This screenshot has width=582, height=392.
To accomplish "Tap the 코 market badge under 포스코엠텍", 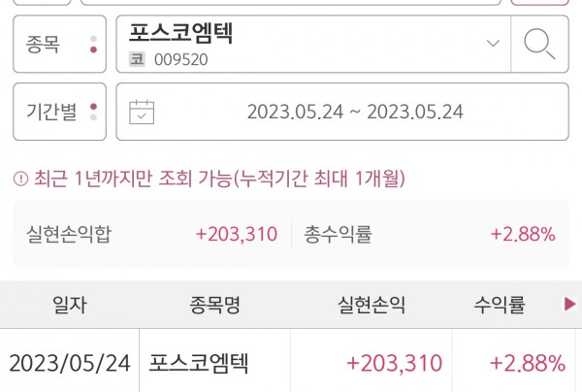I will [138, 59].
